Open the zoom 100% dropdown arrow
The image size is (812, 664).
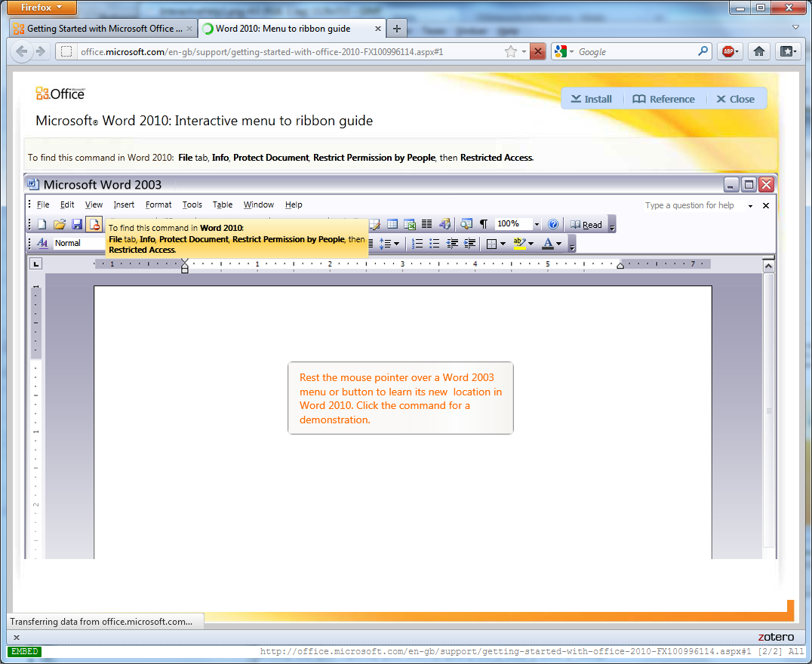pyautogui.click(x=537, y=224)
